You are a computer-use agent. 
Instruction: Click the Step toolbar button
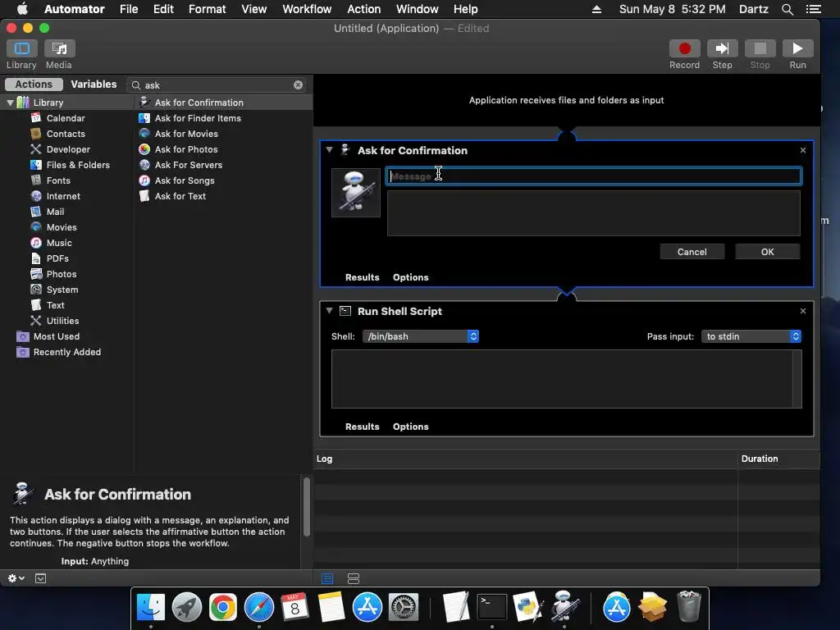722,48
